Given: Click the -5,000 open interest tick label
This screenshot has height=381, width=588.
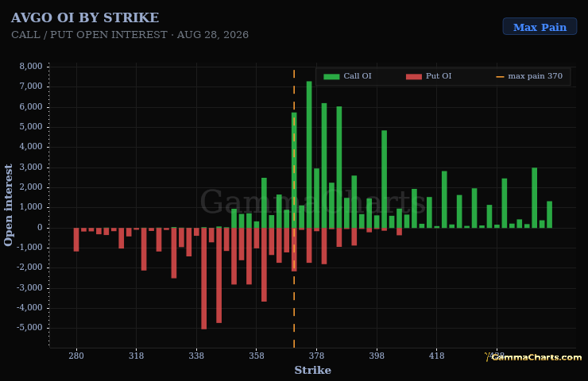Looking at the screenshot, I should point(29,328).
